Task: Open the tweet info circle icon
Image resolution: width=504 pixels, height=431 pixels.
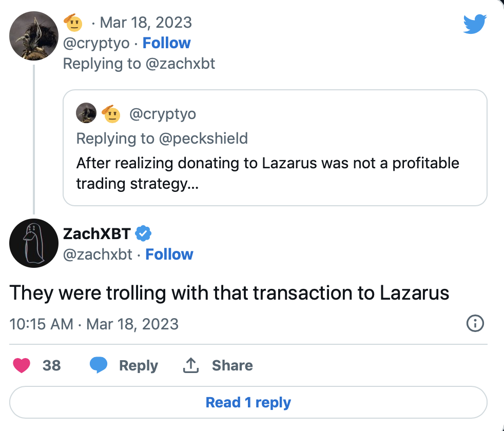Action: [x=475, y=323]
